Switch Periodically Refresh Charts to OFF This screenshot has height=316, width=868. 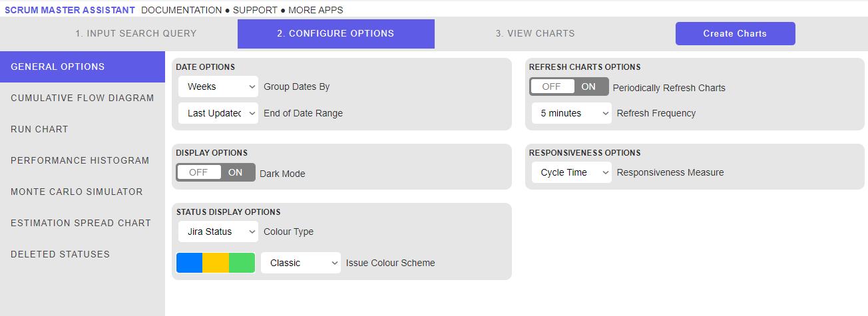[x=551, y=86]
